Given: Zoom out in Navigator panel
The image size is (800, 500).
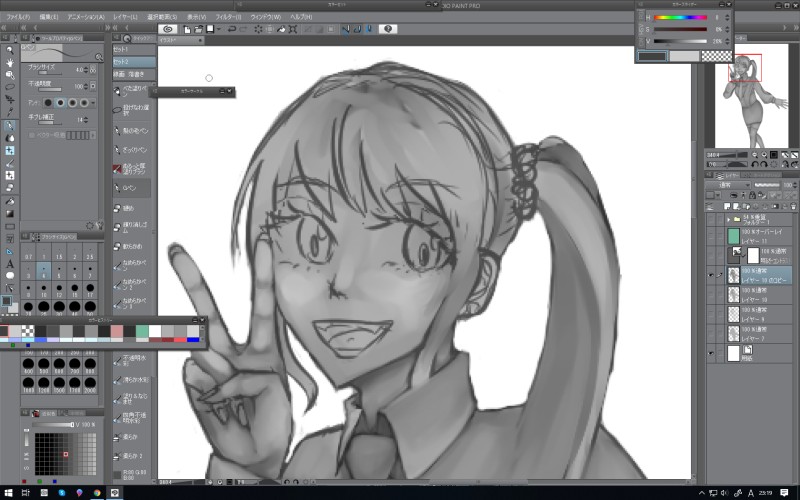Looking at the screenshot, I should pyautogui.click(x=755, y=155).
